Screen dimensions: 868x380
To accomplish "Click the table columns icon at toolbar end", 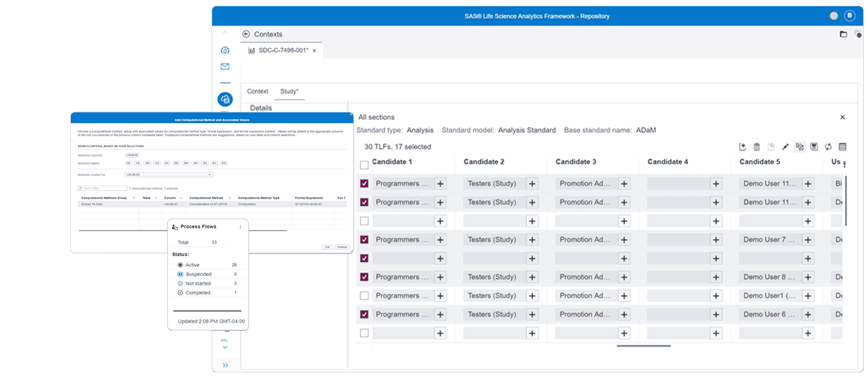I will tap(842, 147).
